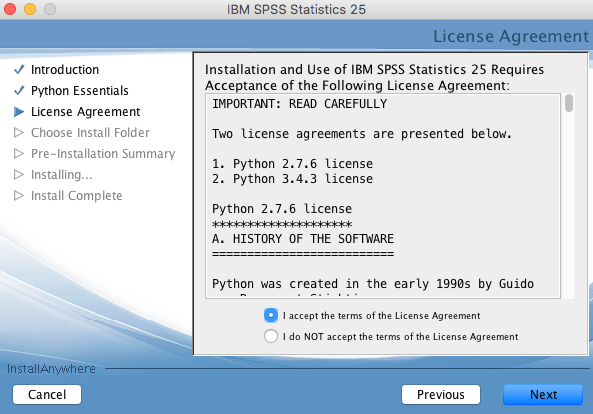Image resolution: width=593 pixels, height=414 pixels.
Task: Click the Next button
Action: click(x=543, y=395)
